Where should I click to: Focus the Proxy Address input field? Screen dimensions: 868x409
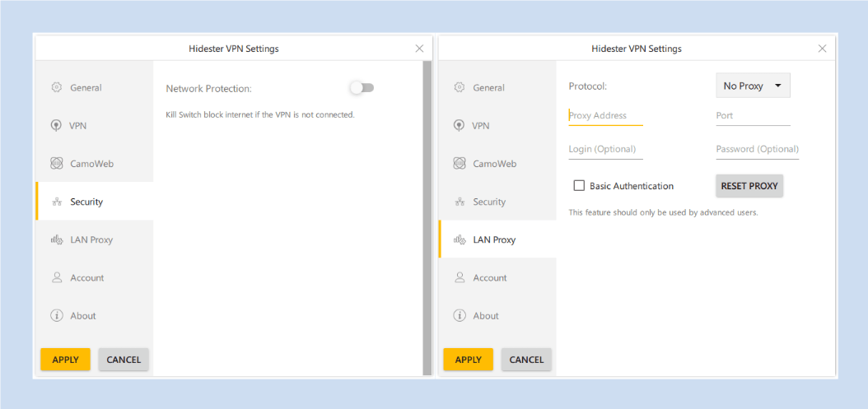[605, 116]
